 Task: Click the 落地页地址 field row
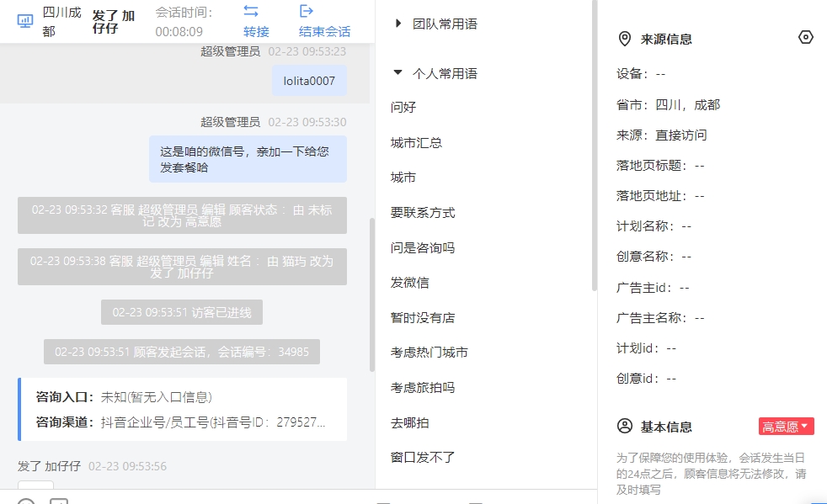[660, 196]
